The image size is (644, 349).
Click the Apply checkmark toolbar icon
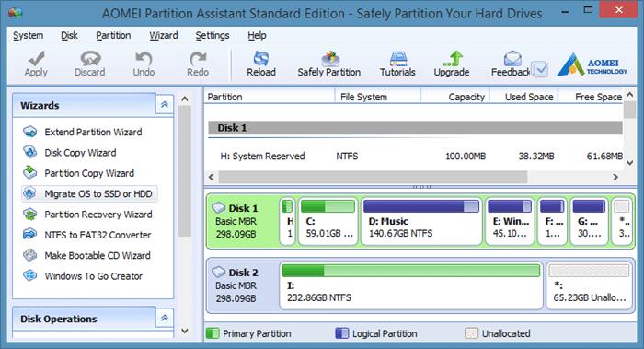click(x=37, y=58)
